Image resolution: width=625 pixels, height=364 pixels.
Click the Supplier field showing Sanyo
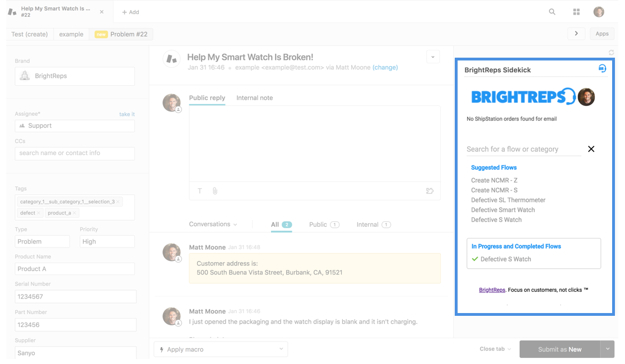click(76, 353)
